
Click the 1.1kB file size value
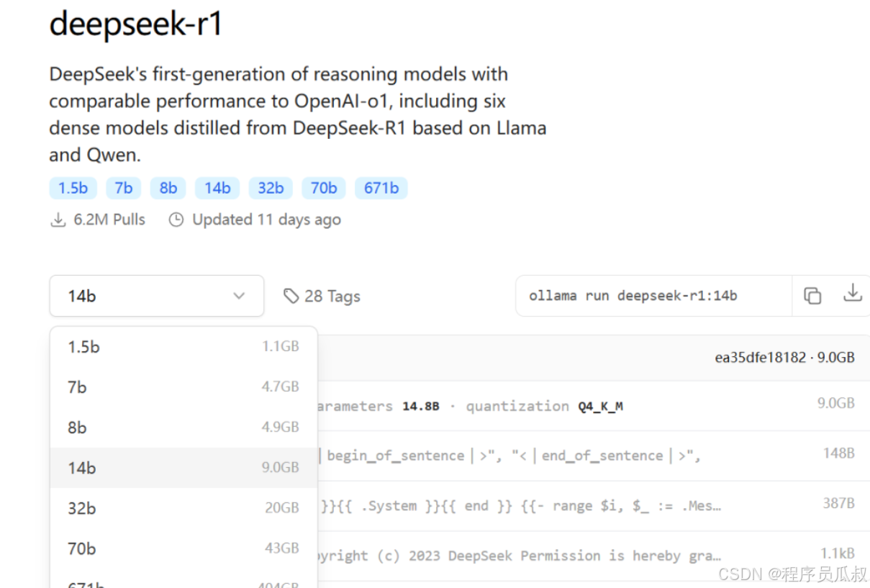[x=838, y=553]
